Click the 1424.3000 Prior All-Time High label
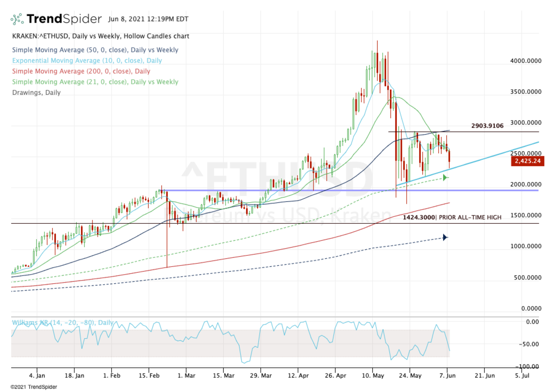The height and width of the screenshot is (392, 555). click(x=452, y=217)
